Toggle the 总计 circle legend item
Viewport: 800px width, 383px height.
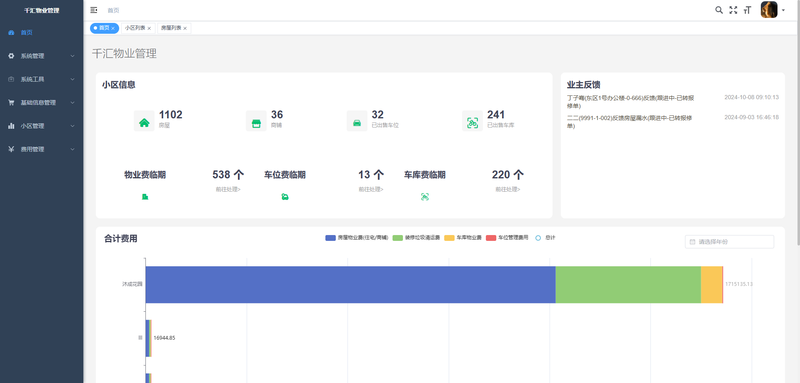pyautogui.click(x=545, y=238)
